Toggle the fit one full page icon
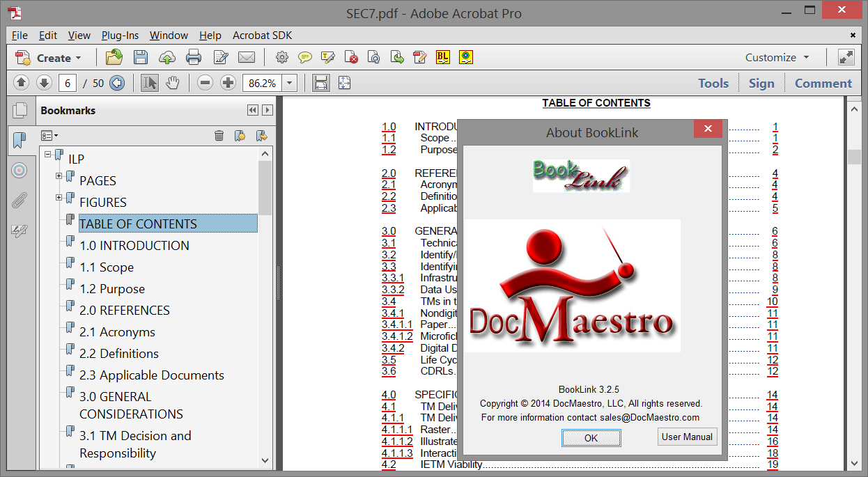Screen dimensions: 868x477 click(x=344, y=83)
